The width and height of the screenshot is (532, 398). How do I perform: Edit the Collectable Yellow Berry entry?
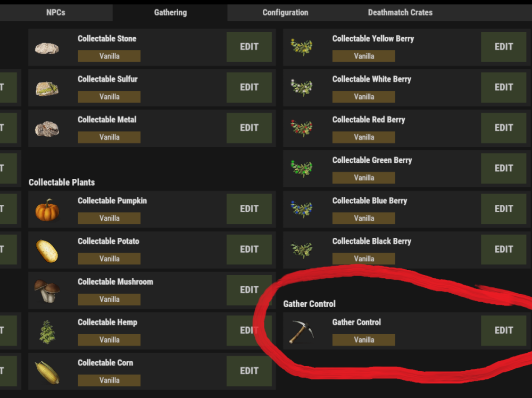coord(503,47)
